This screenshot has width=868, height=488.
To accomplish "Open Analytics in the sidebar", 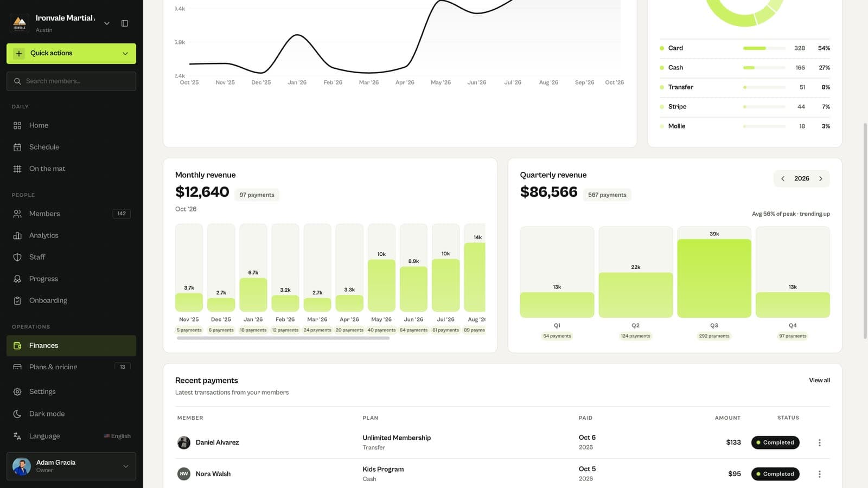I will 71,235.
